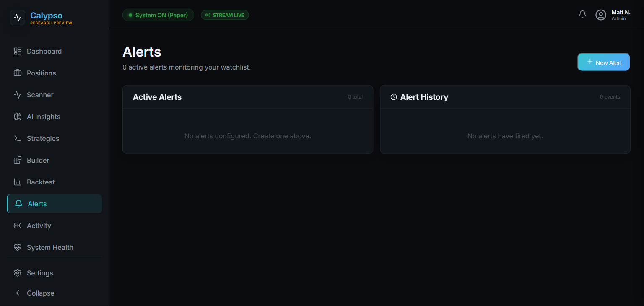644x306 pixels.
Task: Click the Active Alerts panel header
Action: point(157,97)
